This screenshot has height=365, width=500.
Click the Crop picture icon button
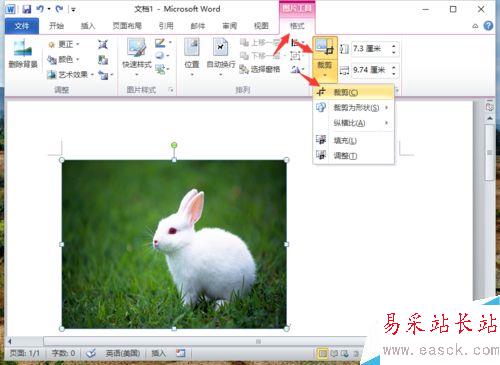pyautogui.click(x=325, y=47)
